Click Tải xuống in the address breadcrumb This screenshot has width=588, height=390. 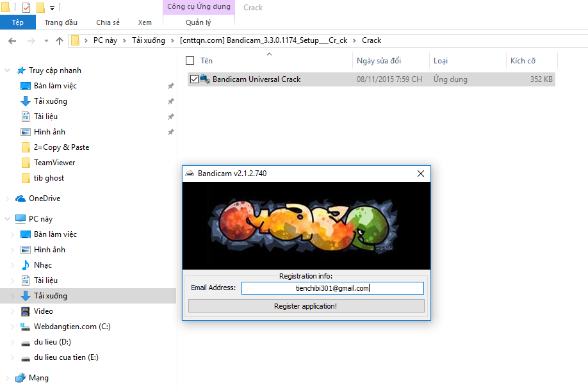[x=149, y=40]
